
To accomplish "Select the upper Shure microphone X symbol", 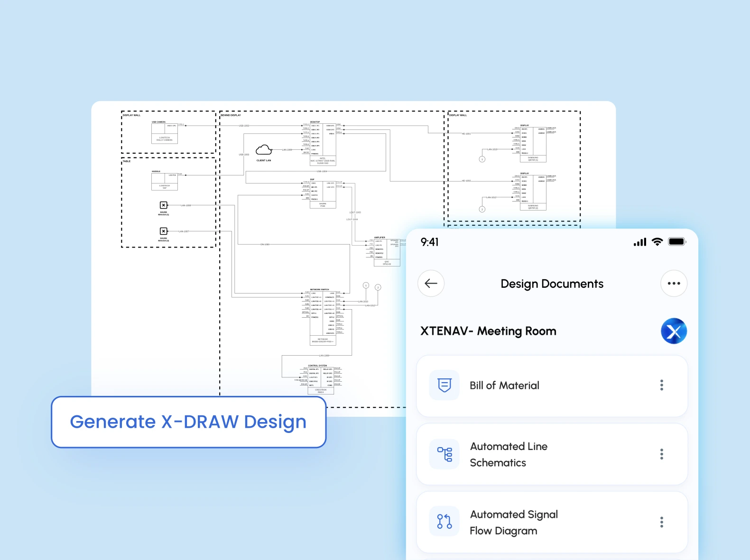I will tap(163, 205).
